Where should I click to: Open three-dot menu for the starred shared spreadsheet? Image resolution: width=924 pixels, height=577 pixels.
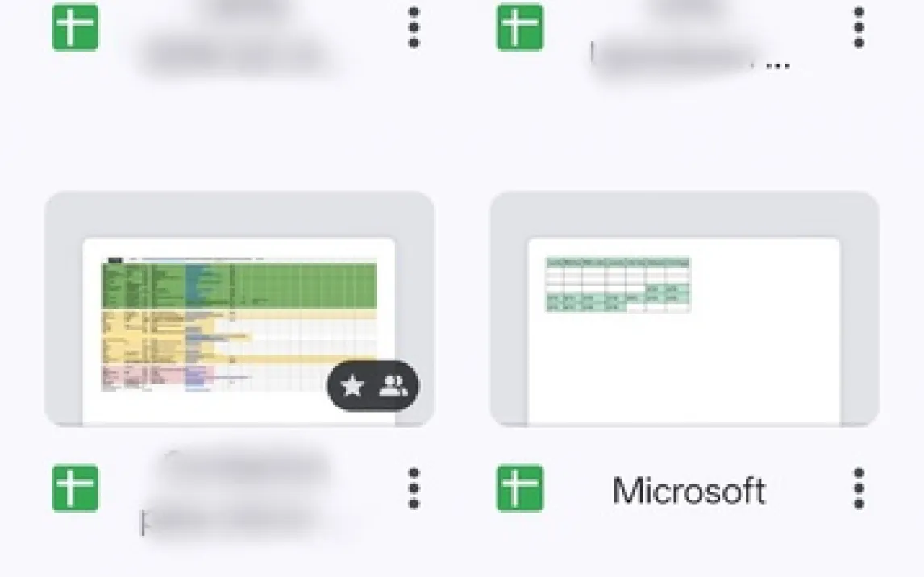[414, 488]
